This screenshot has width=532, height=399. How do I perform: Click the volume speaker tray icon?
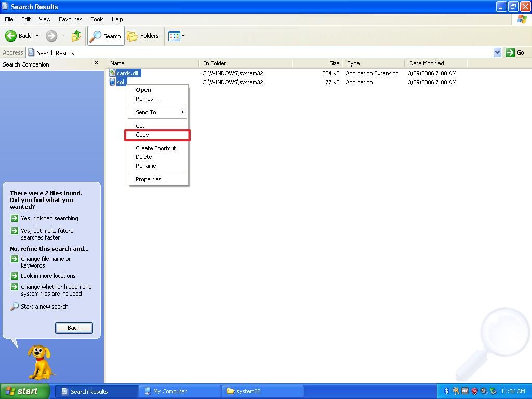pyautogui.click(x=483, y=391)
